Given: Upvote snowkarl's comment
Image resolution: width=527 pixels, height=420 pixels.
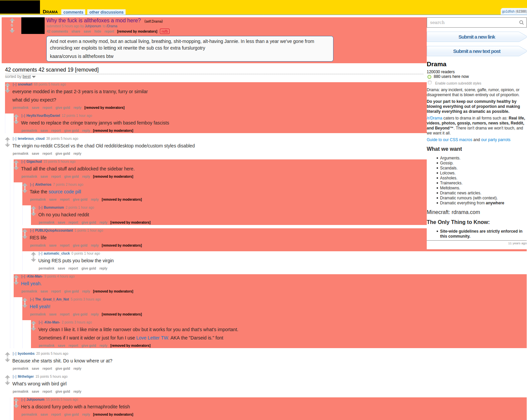Looking at the screenshot, I should 7,85.
